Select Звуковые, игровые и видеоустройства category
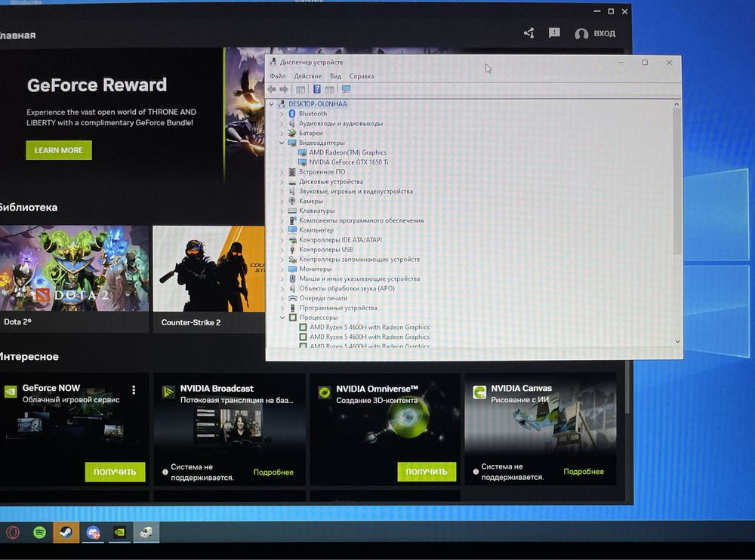755x560 pixels. pos(356,191)
